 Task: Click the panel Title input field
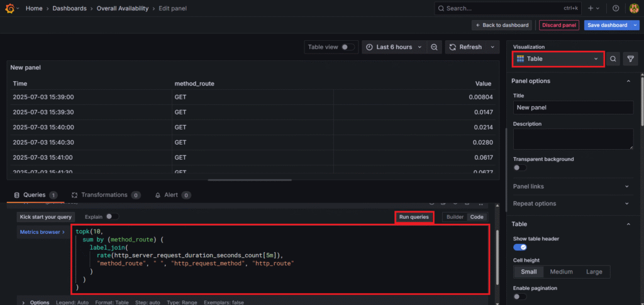coord(574,108)
